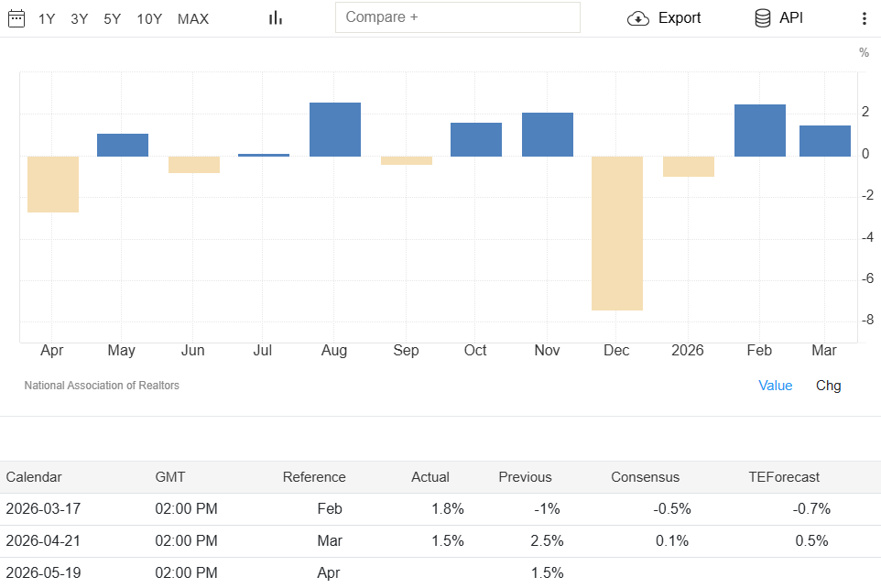Image resolution: width=881 pixels, height=588 pixels.
Task: Open the three-dot more options menu
Action: pos(865,18)
